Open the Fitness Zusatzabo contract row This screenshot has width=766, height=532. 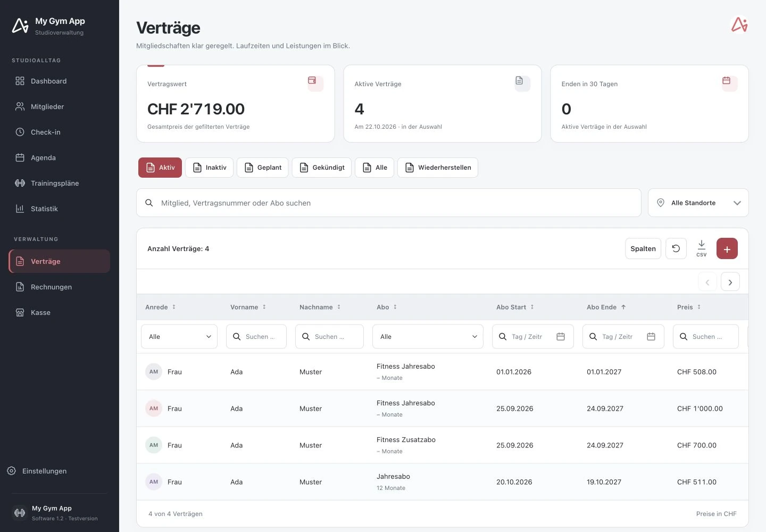click(442, 445)
